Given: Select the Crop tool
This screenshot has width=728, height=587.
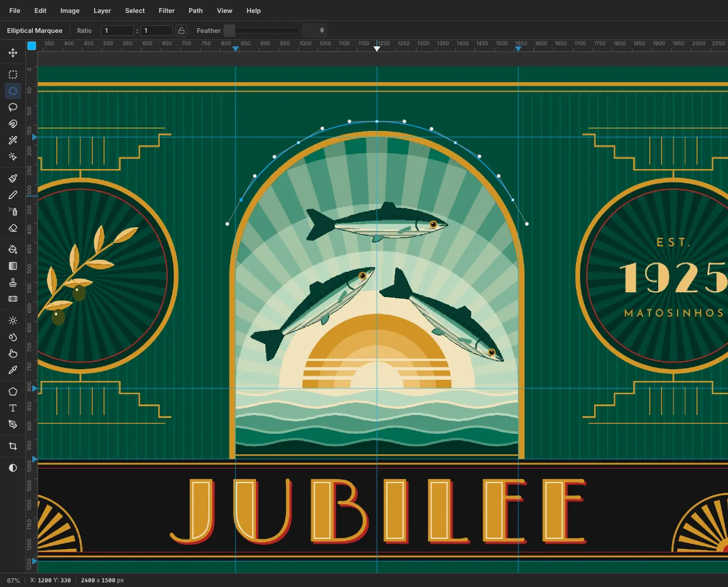Looking at the screenshot, I should (x=13, y=446).
